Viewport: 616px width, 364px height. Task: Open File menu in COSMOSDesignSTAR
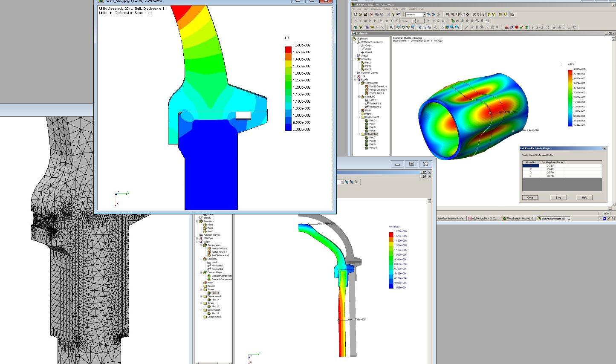pyautogui.click(x=353, y=9)
